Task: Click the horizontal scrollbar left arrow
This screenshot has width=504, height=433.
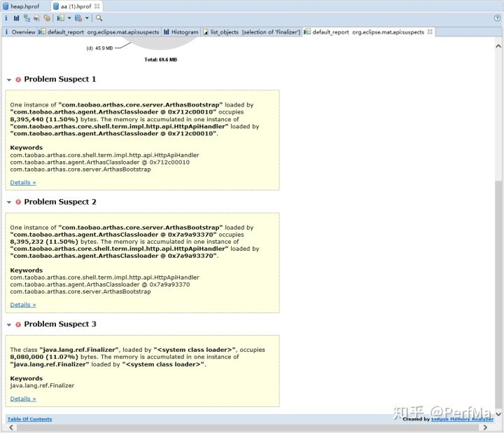Action: (x=11, y=427)
